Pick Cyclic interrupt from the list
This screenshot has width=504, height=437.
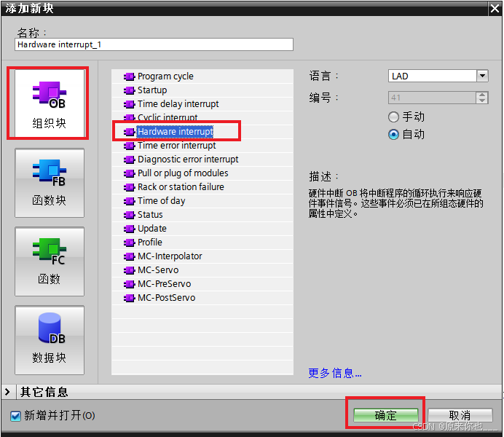pos(168,117)
